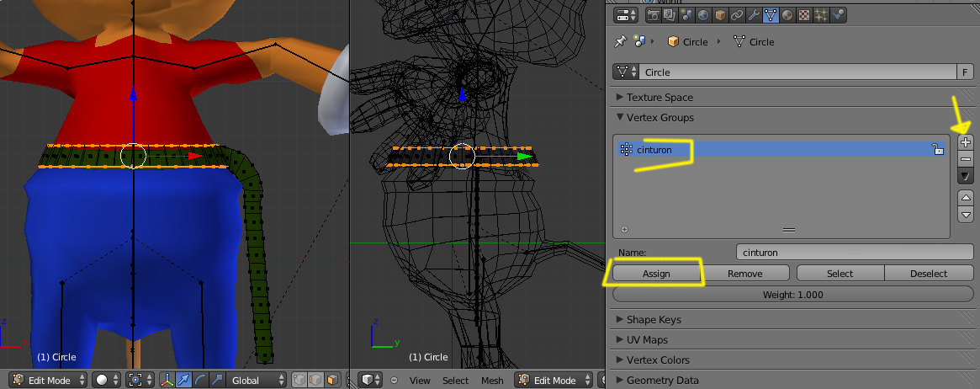This screenshot has height=389, width=980.
Task: Toggle the pin icon for properties context
Action: point(620,41)
